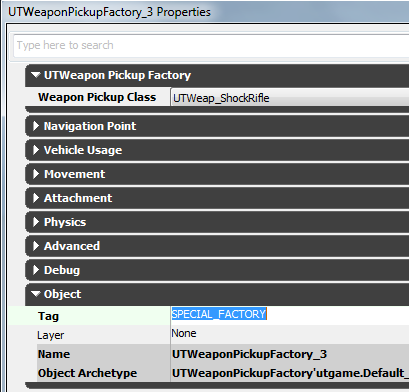This screenshot has width=409, height=392.
Task: Expand the Debug category
Action: [36, 270]
